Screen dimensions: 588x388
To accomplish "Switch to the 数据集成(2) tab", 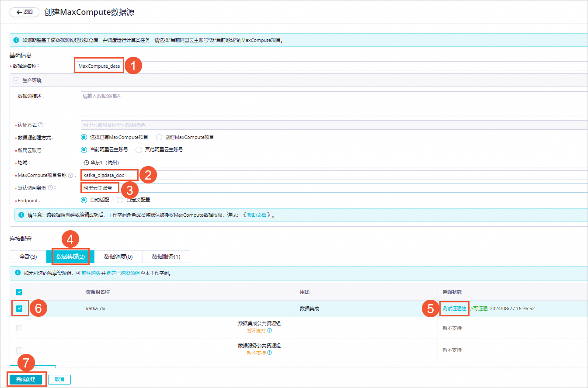I will point(70,256).
